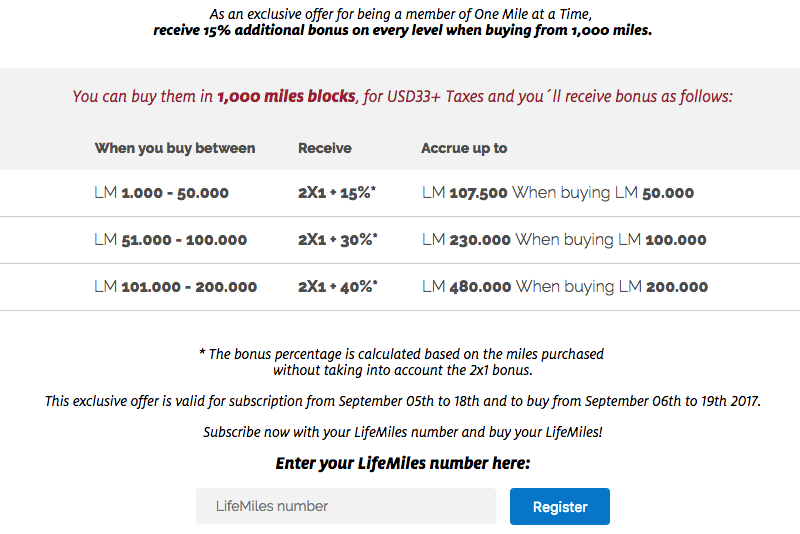Click 'Subscribe now with your LifeMiles number' line
800x534 pixels.
coord(403,433)
